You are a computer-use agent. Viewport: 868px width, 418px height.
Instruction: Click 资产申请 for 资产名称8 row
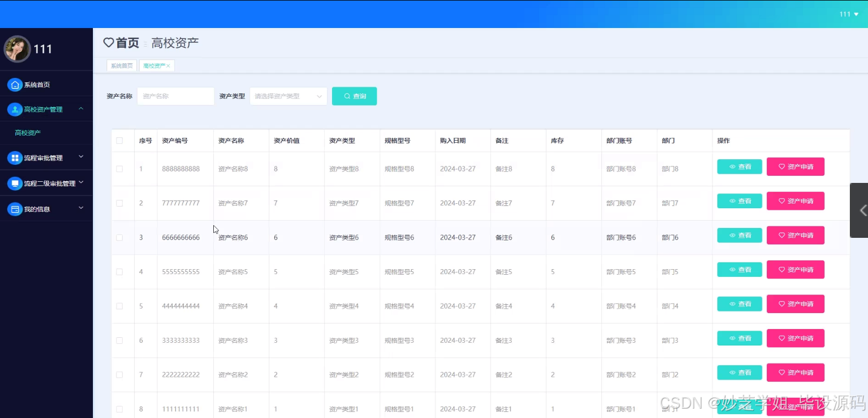(795, 166)
